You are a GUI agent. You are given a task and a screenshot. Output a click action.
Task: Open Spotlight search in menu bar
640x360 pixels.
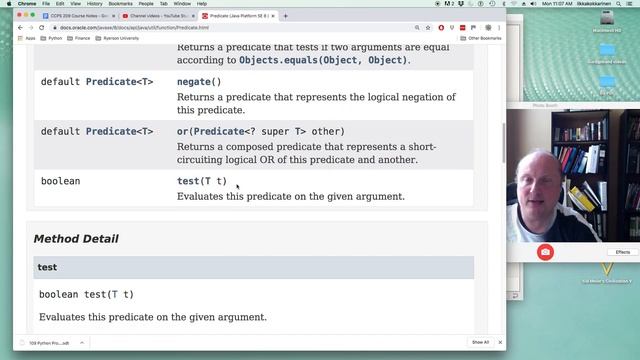point(619,4)
